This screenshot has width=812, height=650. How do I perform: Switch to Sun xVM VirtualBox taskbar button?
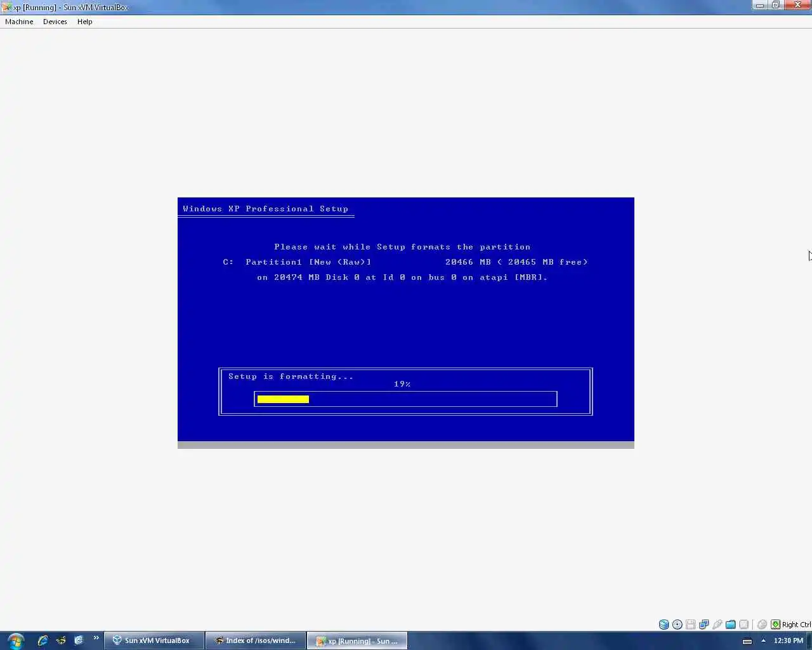154,640
